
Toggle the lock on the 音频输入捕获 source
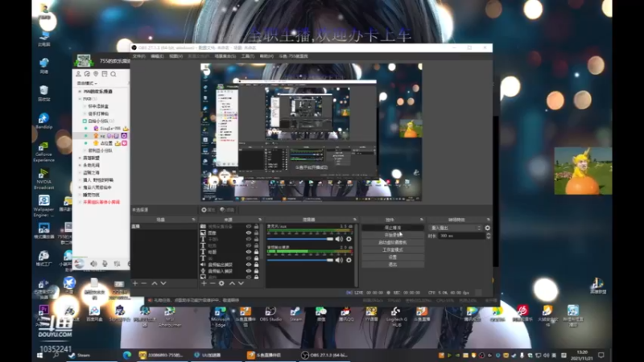pyautogui.click(x=256, y=271)
